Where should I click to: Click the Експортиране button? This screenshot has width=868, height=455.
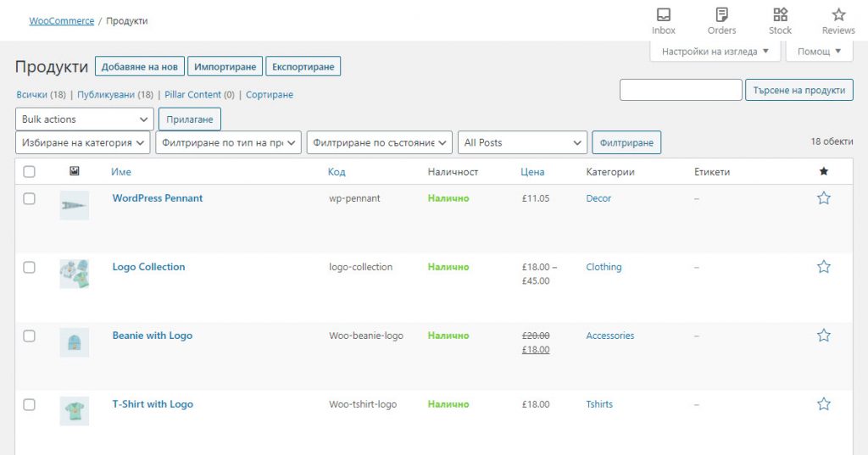303,66
